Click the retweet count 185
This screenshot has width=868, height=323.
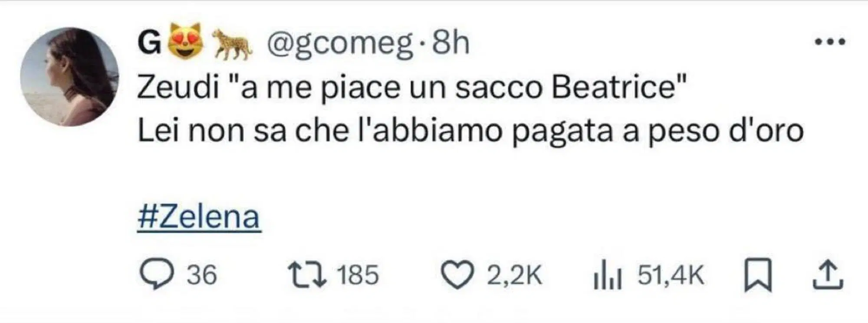point(358,275)
